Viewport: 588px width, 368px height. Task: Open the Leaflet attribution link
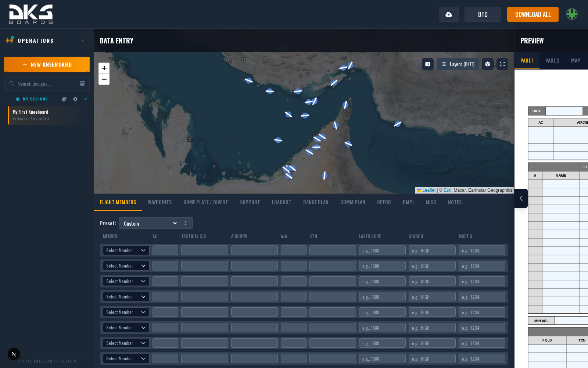point(429,190)
